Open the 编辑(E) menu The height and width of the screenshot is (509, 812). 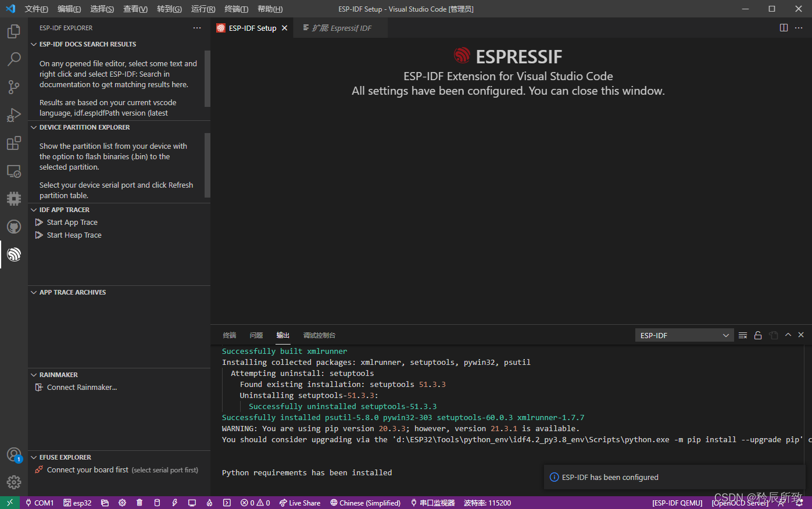(x=69, y=9)
